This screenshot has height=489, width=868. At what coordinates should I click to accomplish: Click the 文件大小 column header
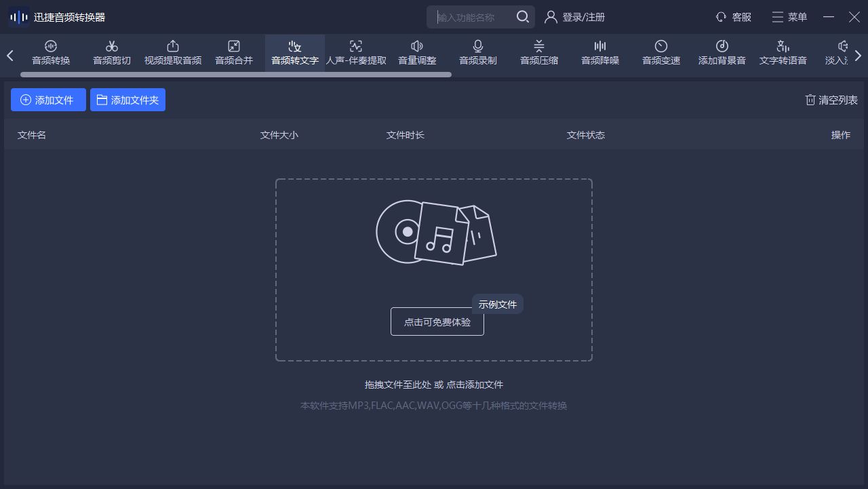279,135
